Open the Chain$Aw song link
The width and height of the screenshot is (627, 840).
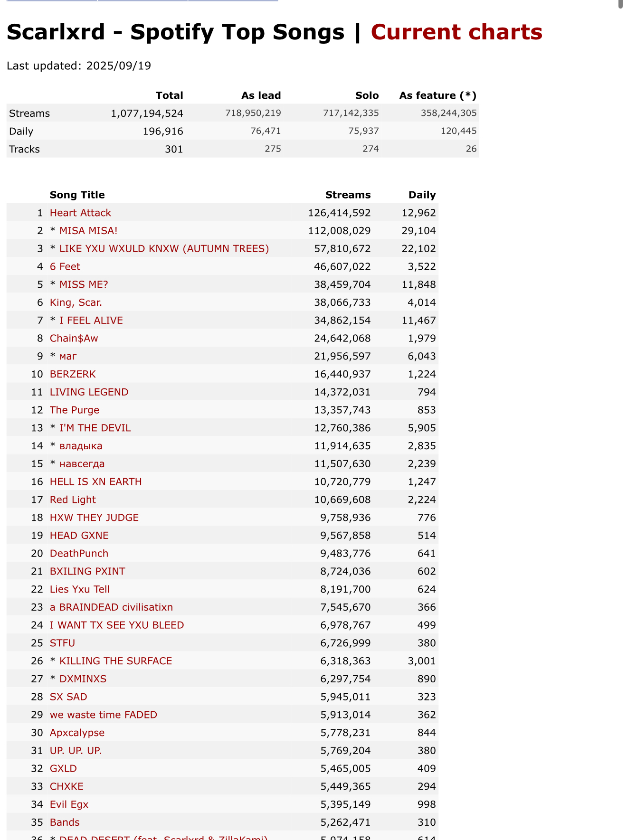pyautogui.click(x=74, y=338)
